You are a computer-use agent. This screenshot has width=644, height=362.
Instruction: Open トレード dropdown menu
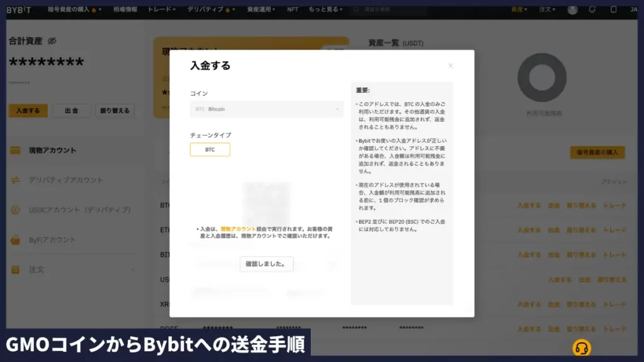tap(162, 9)
